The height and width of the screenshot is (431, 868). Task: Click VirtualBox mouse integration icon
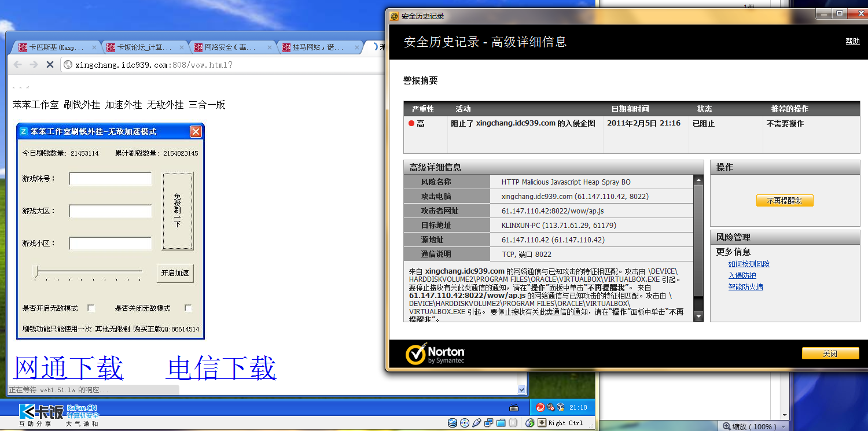point(529,423)
